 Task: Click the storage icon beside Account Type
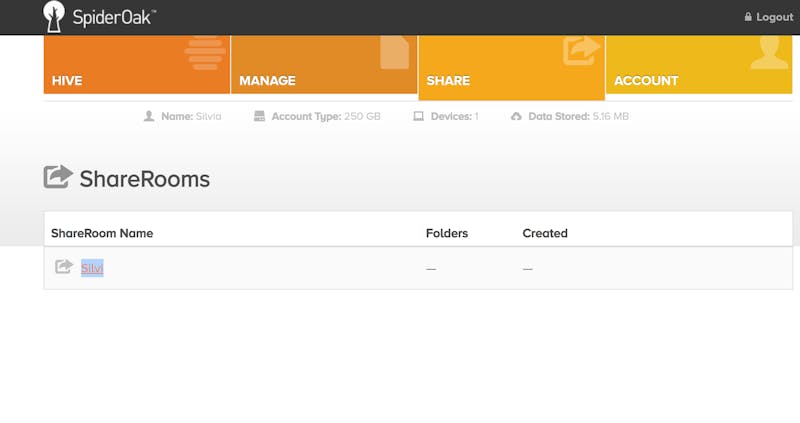click(x=260, y=116)
